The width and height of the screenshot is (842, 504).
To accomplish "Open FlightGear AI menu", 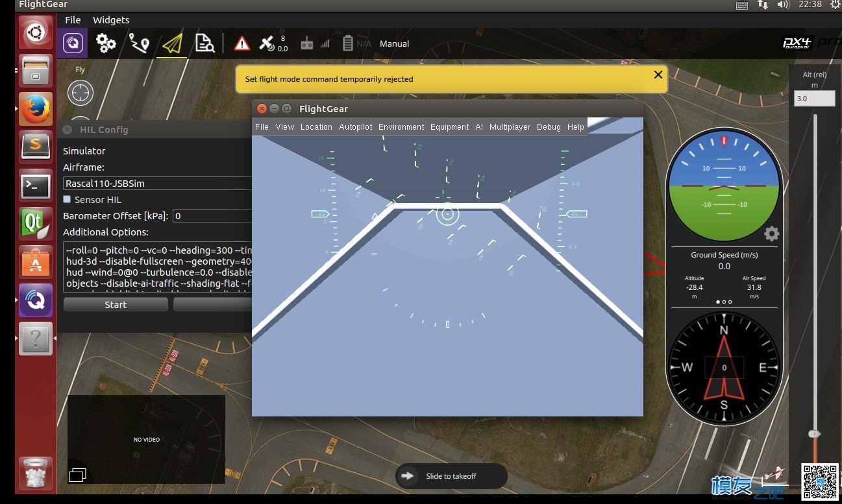I will pos(479,127).
